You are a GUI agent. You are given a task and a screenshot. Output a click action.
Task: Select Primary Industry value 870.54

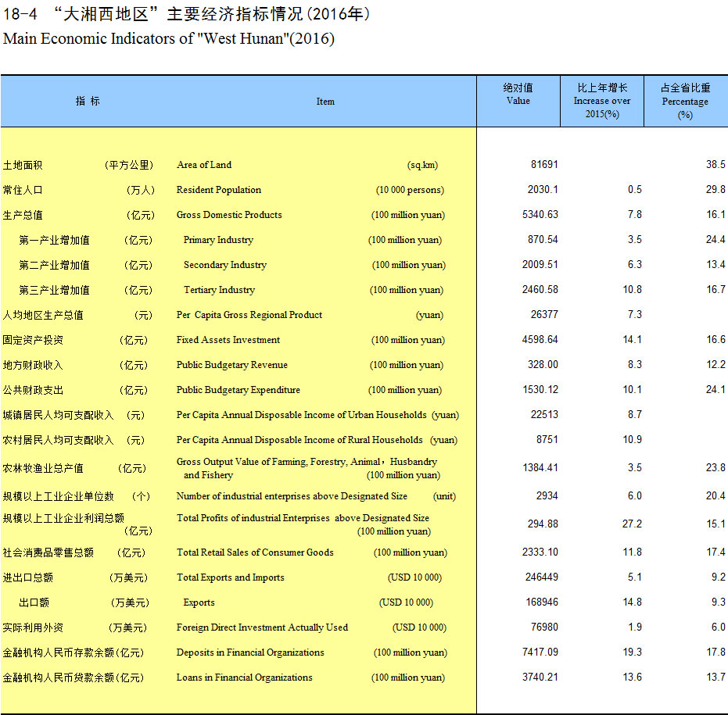(543, 239)
